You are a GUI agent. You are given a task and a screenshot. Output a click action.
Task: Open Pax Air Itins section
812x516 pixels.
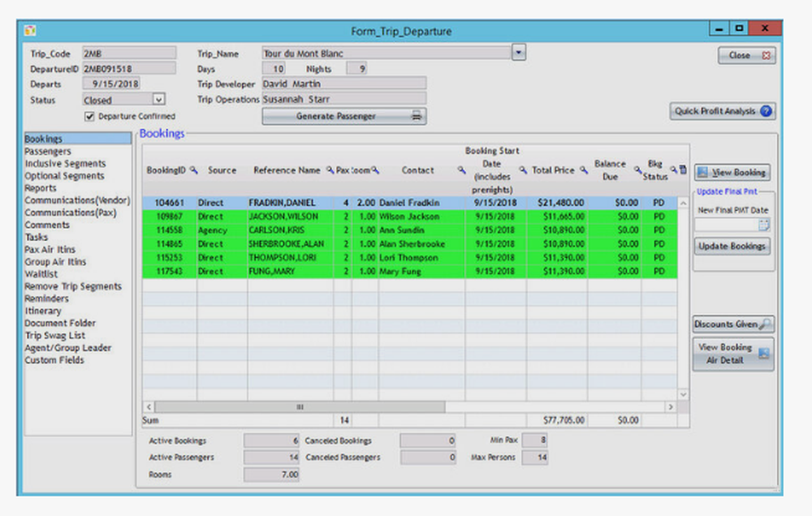pyautogui.click(x=50, y=249)
